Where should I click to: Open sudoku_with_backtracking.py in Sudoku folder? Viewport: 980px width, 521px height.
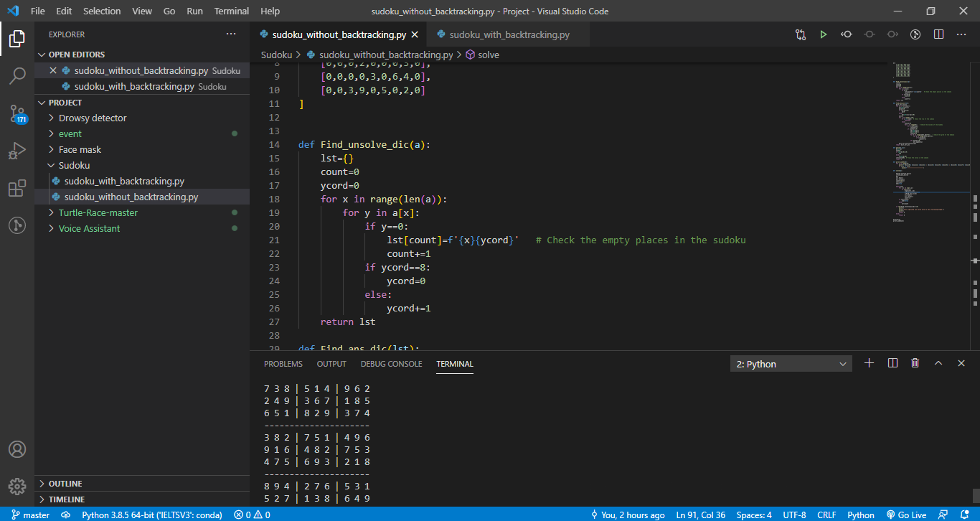pos(142,181)
